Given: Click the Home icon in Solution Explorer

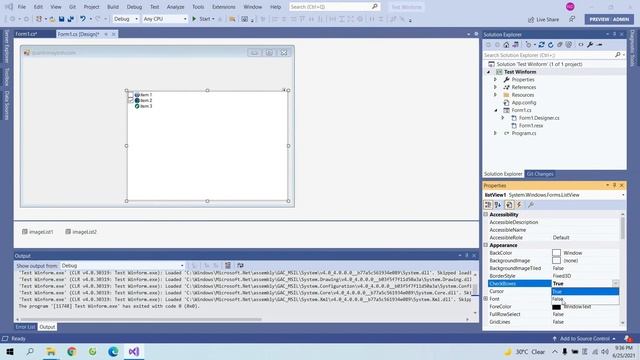Looking at the screenshot, I should (506, 44).
